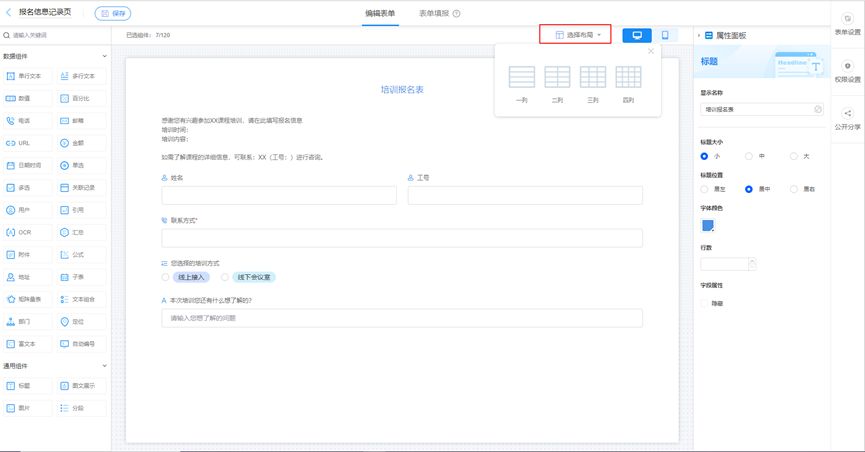Add the 电话 phone component
Screen dimensions: 865x452
point(26,121)
